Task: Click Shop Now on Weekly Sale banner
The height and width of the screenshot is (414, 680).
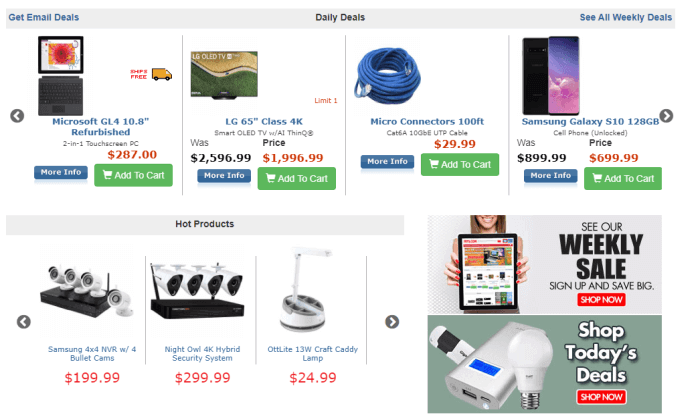Action: [x=602, y=300]
